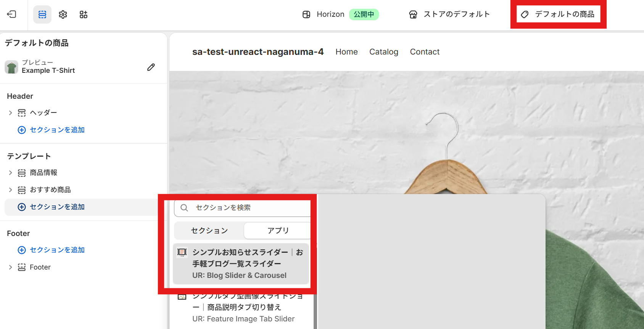Click the デフォルトの商品 panel title

pos(37,43)
